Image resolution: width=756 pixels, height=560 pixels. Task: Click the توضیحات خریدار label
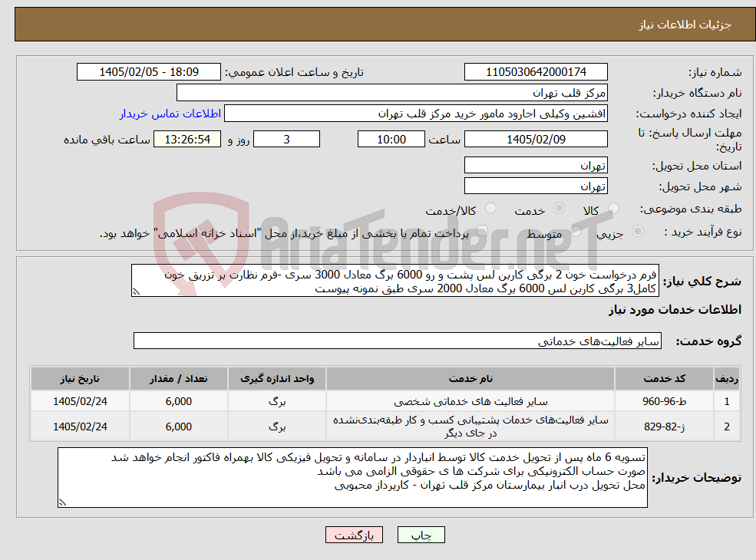pyautogui.click(x=697, y=478)
